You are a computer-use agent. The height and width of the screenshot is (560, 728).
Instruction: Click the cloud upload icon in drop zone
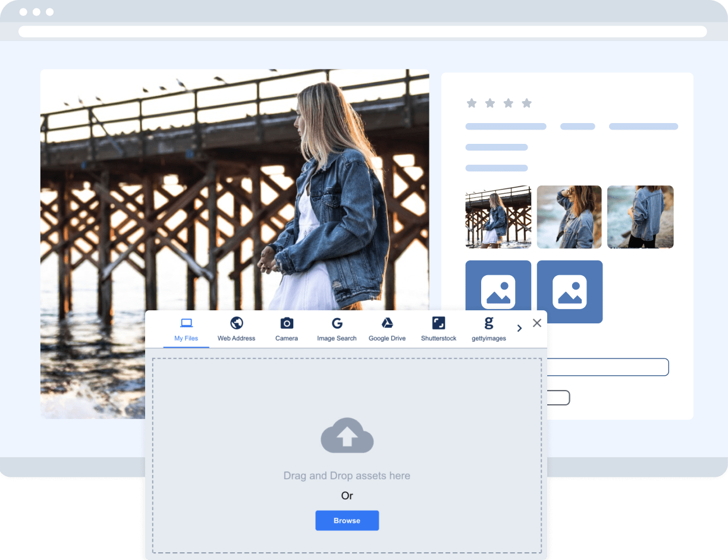tap(347, 436)
